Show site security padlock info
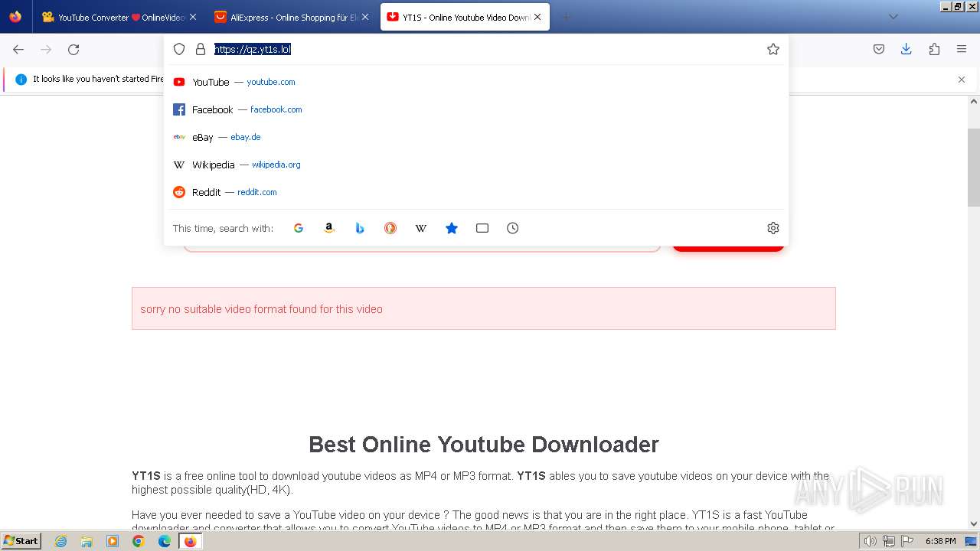This screenshot has width=980, height=551. pyautogui.click(x=201, y=49)
